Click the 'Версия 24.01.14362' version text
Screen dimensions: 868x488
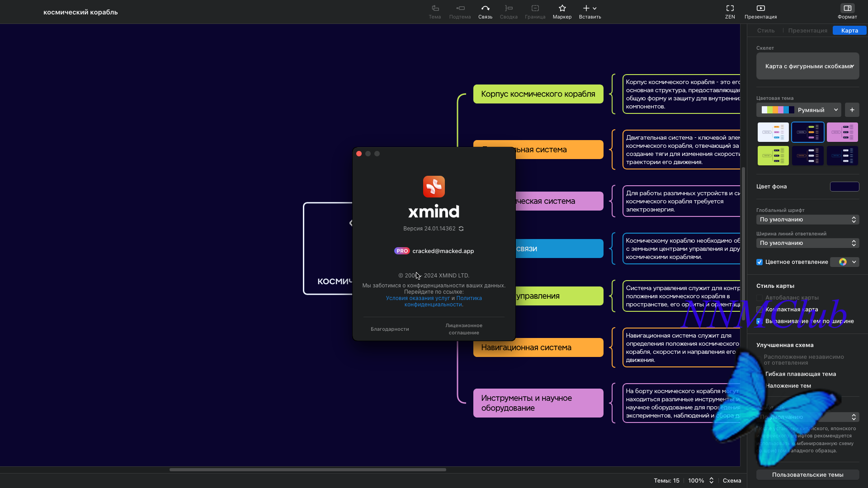pos(429,229)
